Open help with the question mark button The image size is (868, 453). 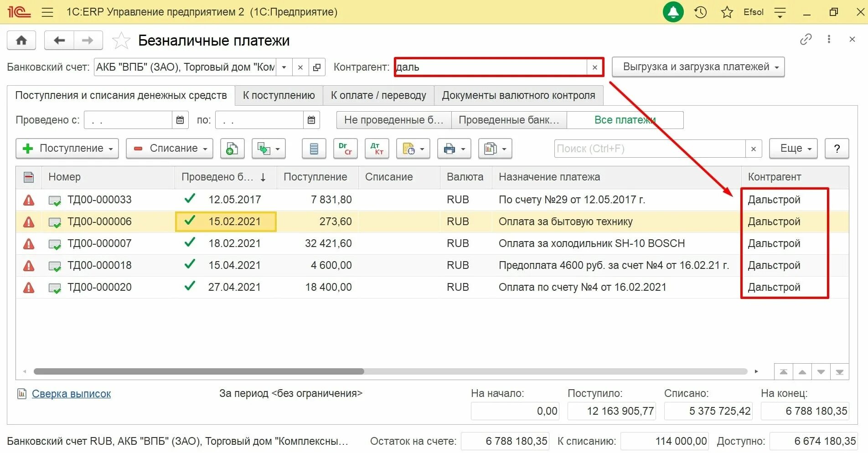click(837, 149)
